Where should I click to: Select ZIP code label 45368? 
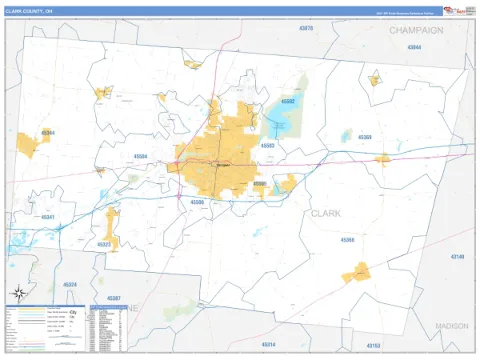(x=347, y=240)
